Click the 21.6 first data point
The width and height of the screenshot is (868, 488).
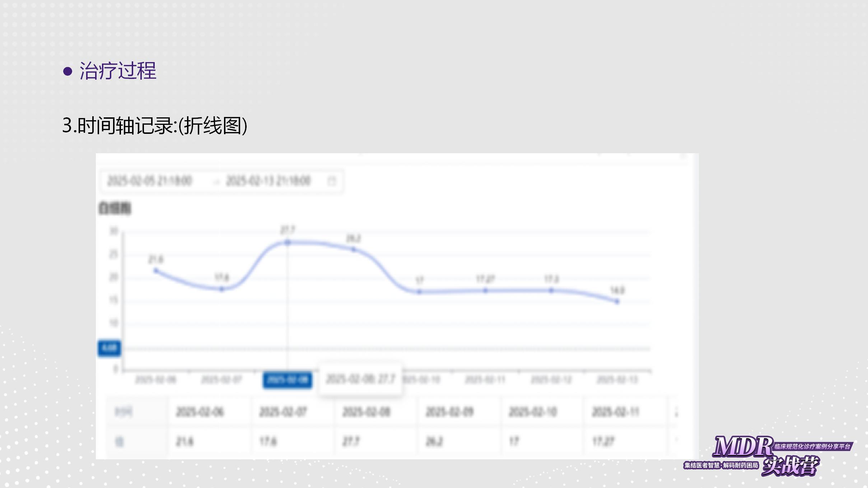click(156, 271)
